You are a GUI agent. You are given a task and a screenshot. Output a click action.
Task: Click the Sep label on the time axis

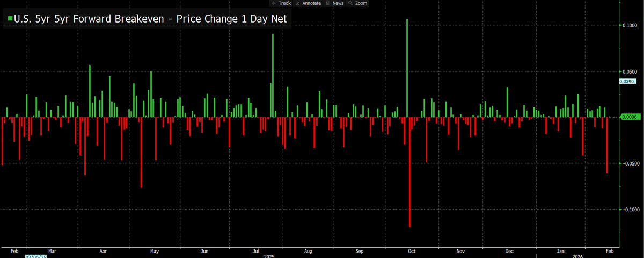[x=360, y=251]
